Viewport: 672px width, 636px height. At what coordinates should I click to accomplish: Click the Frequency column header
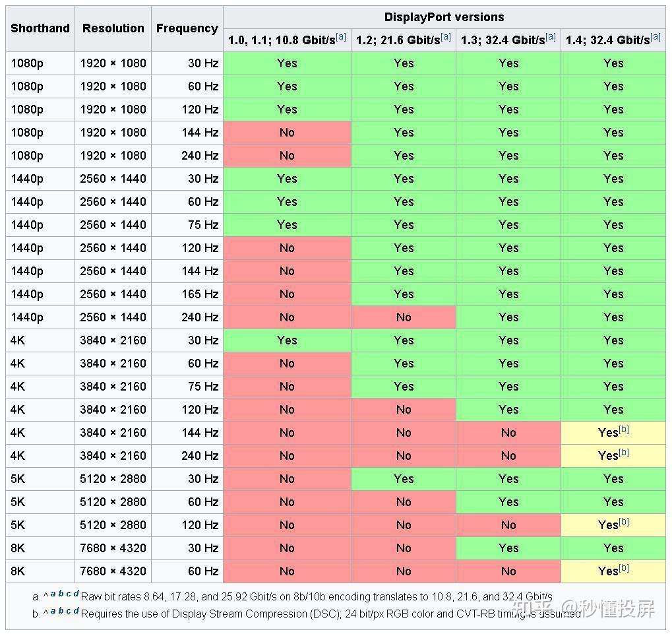(x=187, y=29)
